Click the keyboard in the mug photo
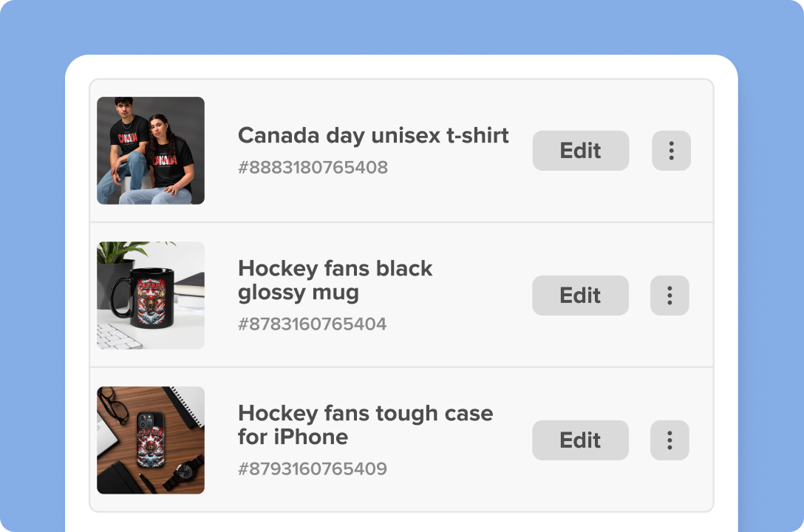Screen dimensions: 804x532 click(116, 335)
